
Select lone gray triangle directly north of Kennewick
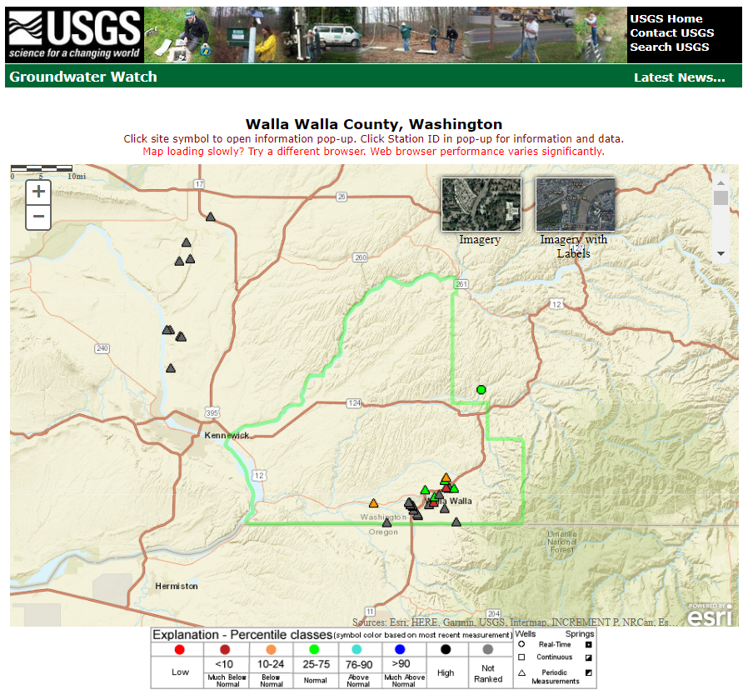point(171,367)
